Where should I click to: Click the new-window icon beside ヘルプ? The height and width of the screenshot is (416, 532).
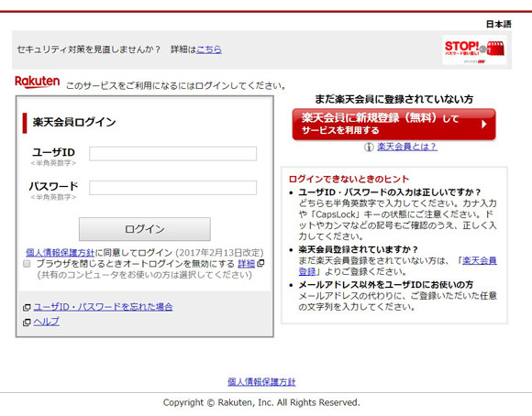tap(27, 323)
